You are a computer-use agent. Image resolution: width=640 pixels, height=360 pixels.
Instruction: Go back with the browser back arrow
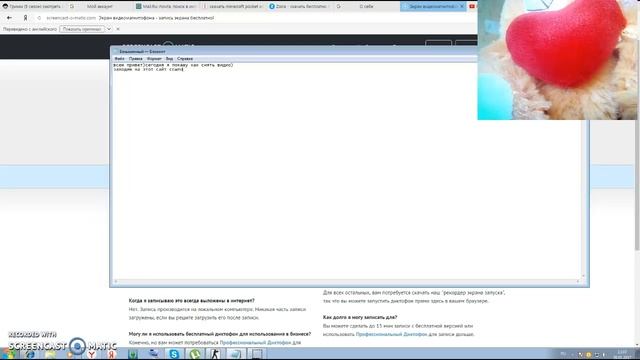tap(9, 18)
